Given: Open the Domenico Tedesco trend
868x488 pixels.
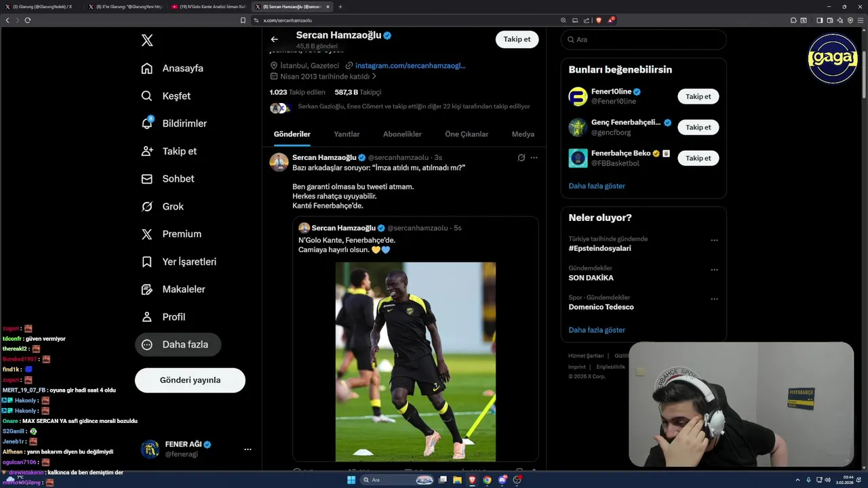Looking at the screenshot, I should pyautogui.click(x=601, y=307).
